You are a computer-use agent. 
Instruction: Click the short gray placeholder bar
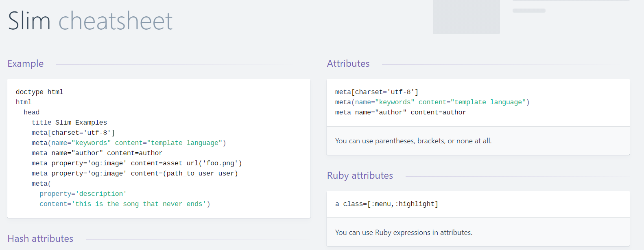pos(529,11)
